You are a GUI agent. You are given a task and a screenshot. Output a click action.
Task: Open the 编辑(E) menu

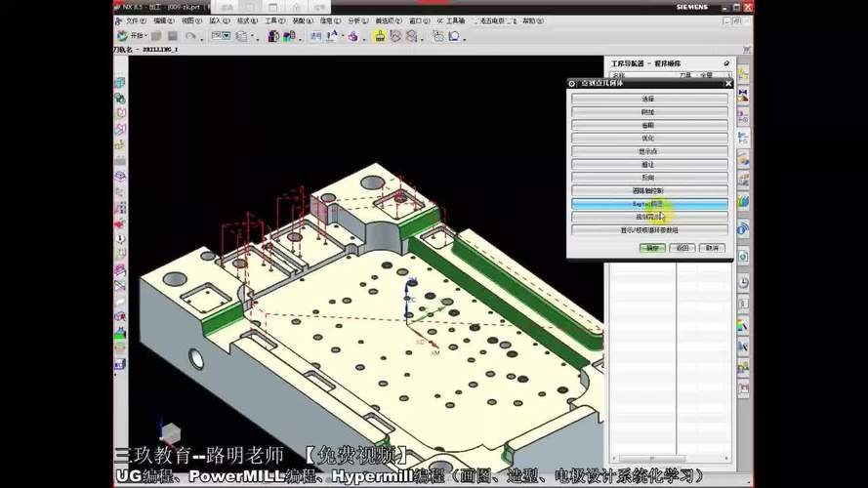point(164,21)
